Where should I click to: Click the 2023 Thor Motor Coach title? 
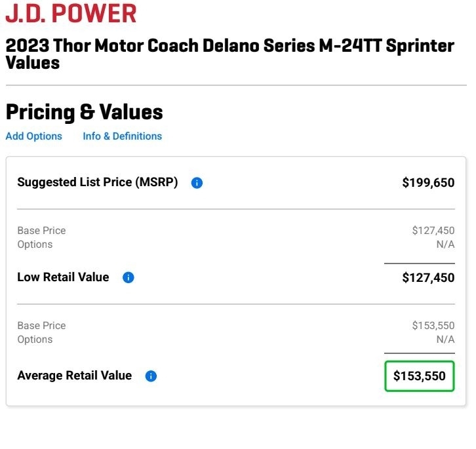click(229, 54)
